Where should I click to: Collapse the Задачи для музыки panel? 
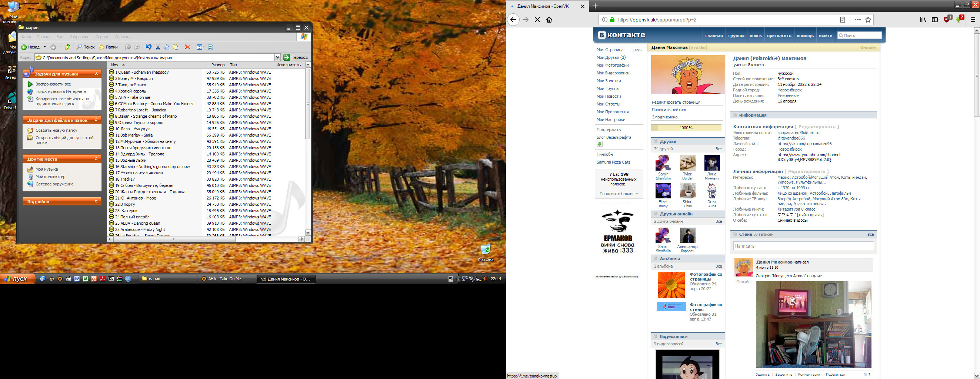pos(97,74)
